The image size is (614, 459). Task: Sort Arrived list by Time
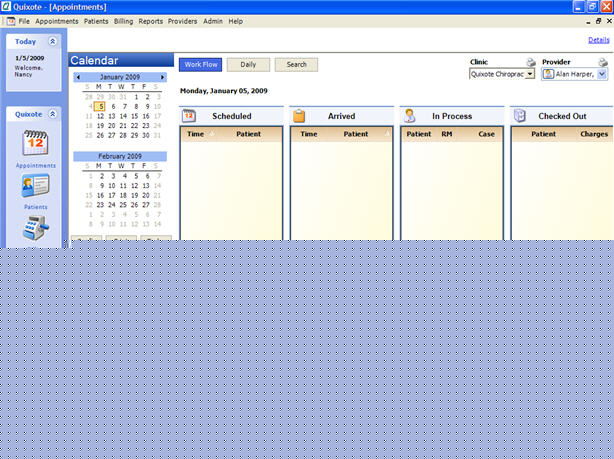pyautogui.click(x=309, y=134)
